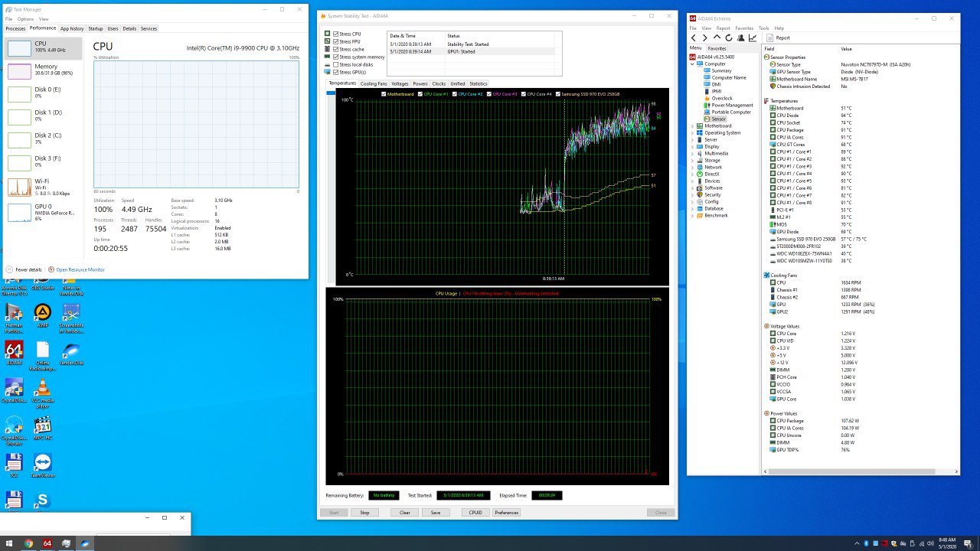Uncheck Samsung SSD 970 EVO in graph legend
The image size is (980, 551).
[x=558, y=94]
